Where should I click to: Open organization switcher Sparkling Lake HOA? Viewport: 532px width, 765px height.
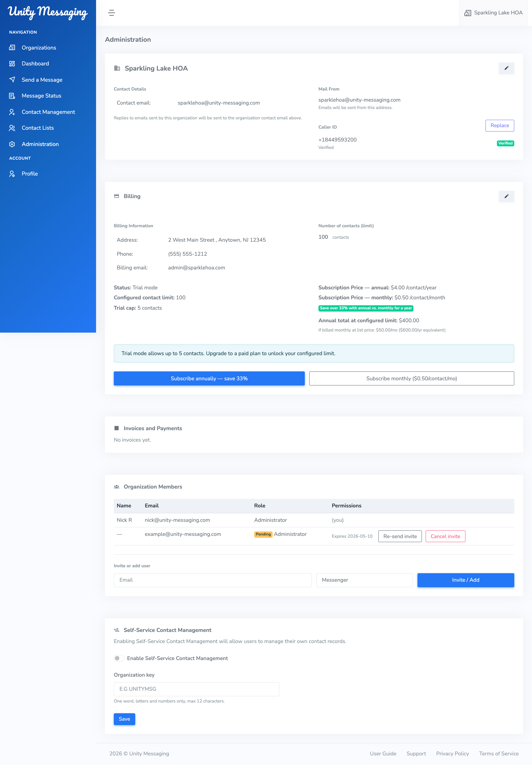(x=493, y=13)
